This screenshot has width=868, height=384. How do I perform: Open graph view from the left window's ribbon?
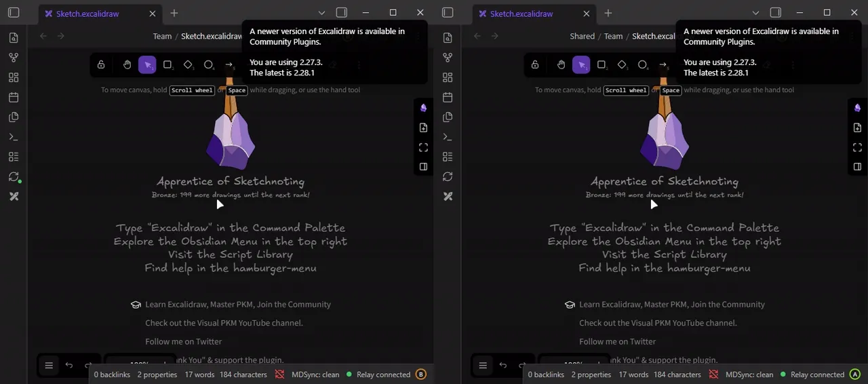[14, 58]
